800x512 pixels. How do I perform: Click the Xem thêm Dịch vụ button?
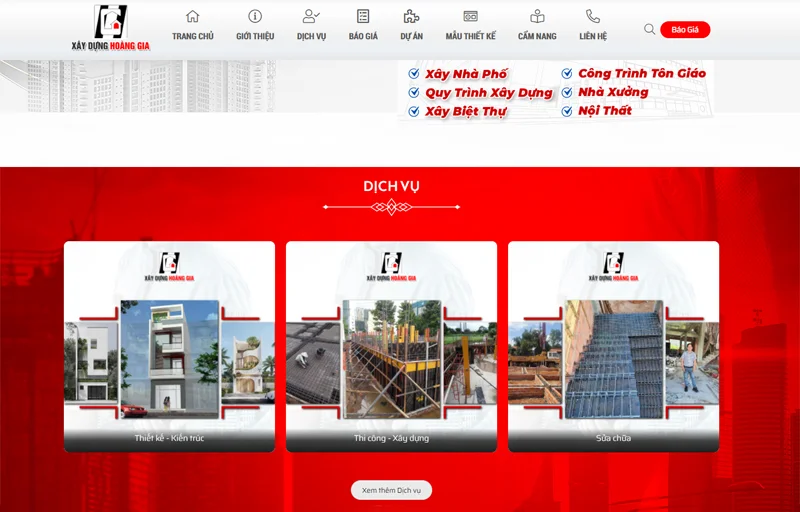tap(391, 490)
